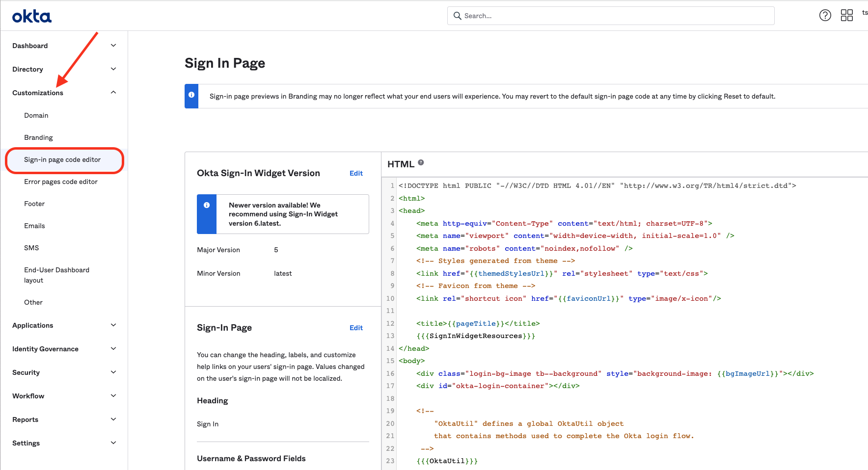Open the SMS customization page
Screen dimensions: 868x470
point(31,248)
